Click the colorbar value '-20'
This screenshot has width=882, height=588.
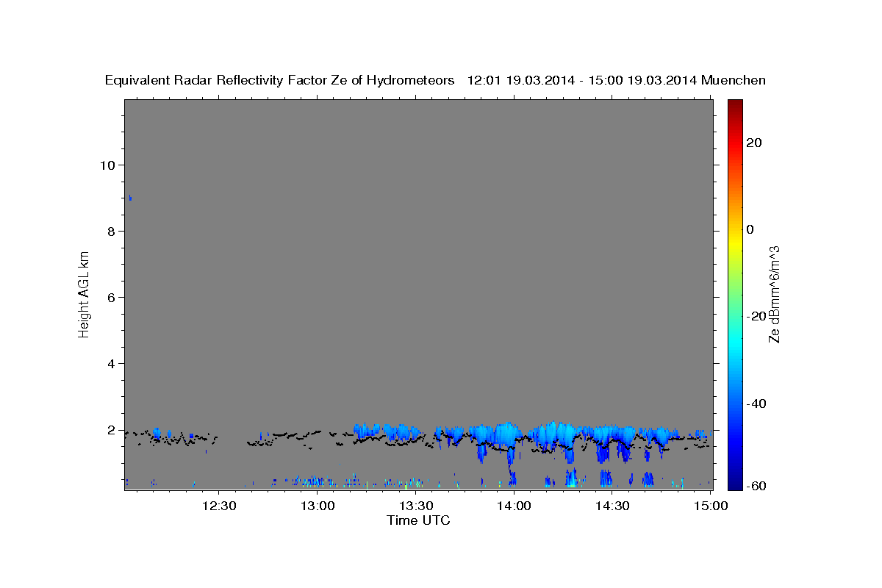coord(757,316)
